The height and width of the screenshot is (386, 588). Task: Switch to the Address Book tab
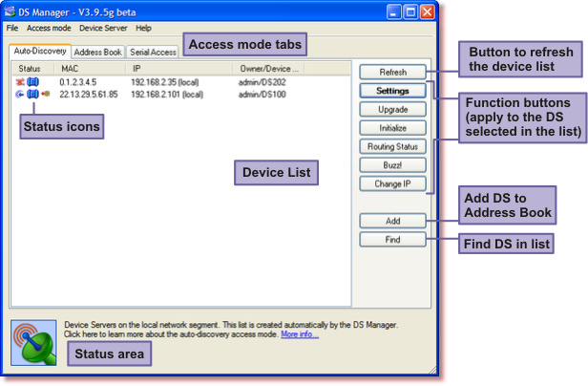click(98, 53)
